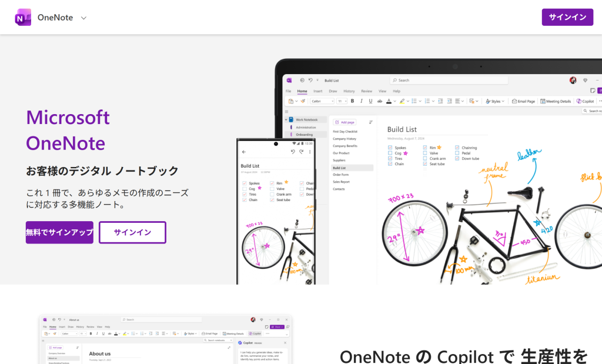The image size is (602, 364).
Task: Toggle the Cog checkbox in laptop Build List
Action: tap(390, 153)
